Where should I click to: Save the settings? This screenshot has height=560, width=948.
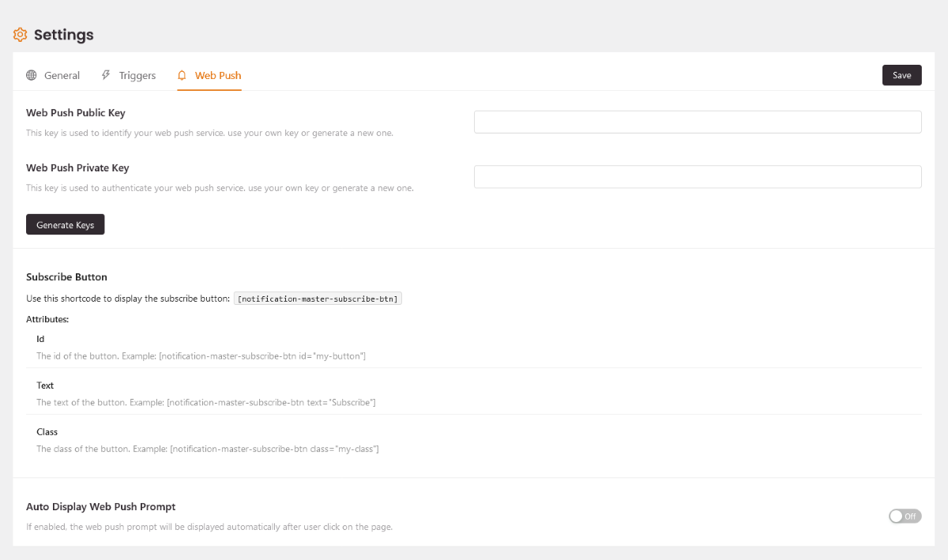(902, 75)
